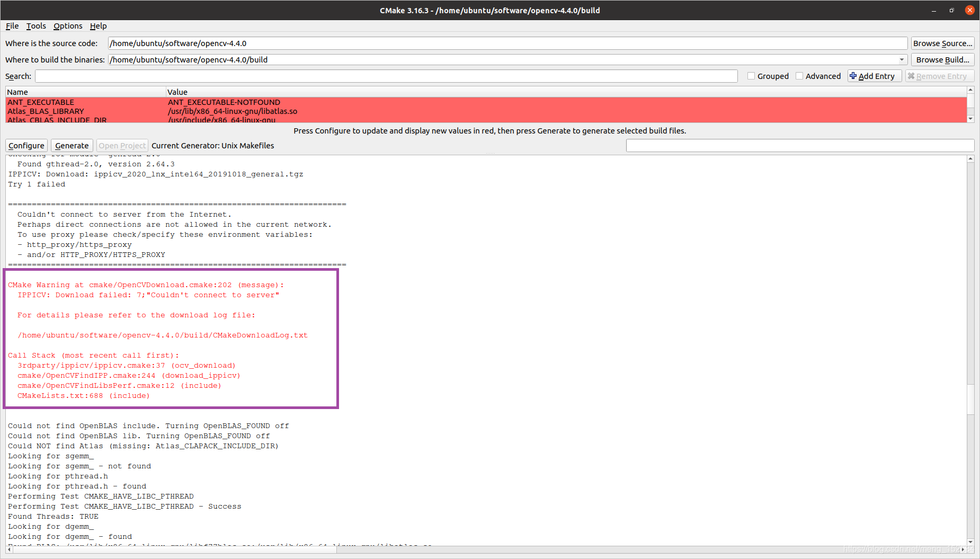Image resolution: width=980 pixels, height=559 pixels.
Task: Click the output log vertical scrollbar thumb
Action: [970, 400]
